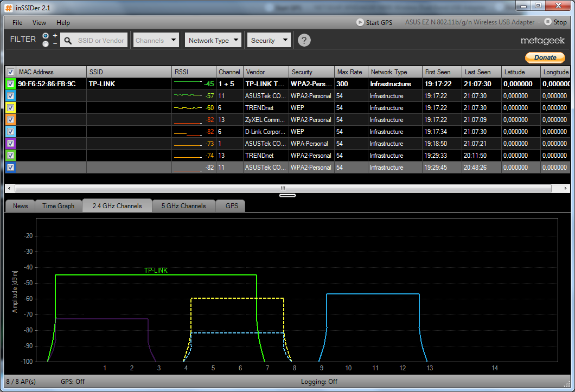
Task: Open the help question mark icon
Action: (x=304, y=40)
